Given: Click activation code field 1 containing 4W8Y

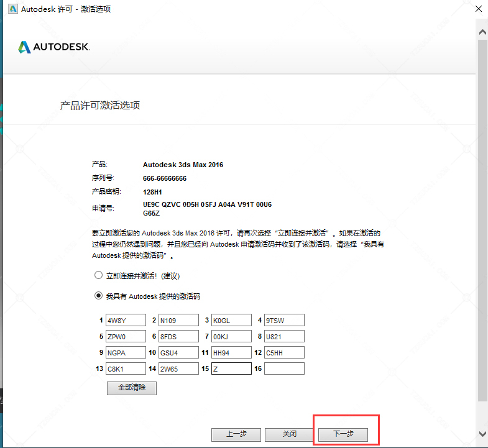Looking at the screenshot, I should pos(126,320).
